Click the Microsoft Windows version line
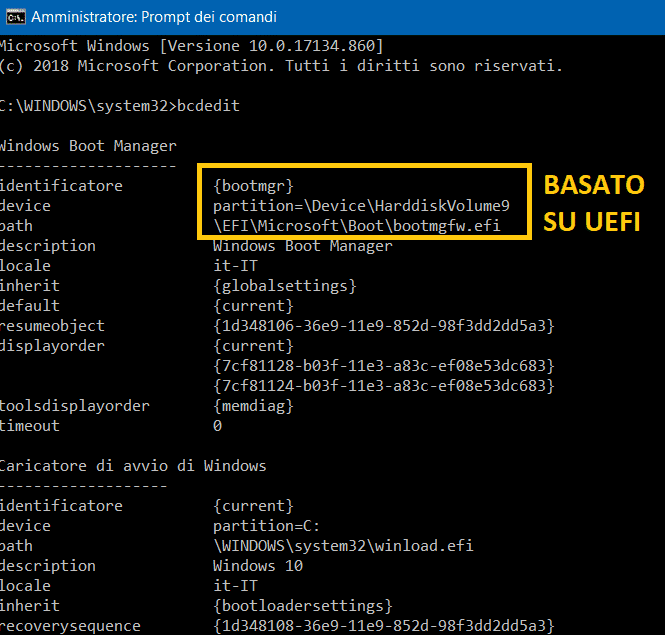 click(190, 46)
